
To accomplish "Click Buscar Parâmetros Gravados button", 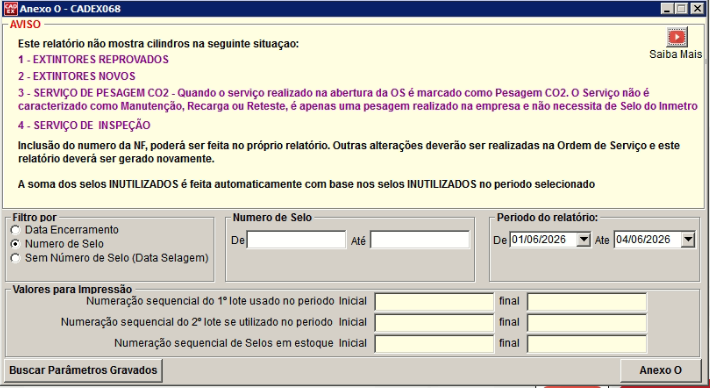I will pos(83,370).
